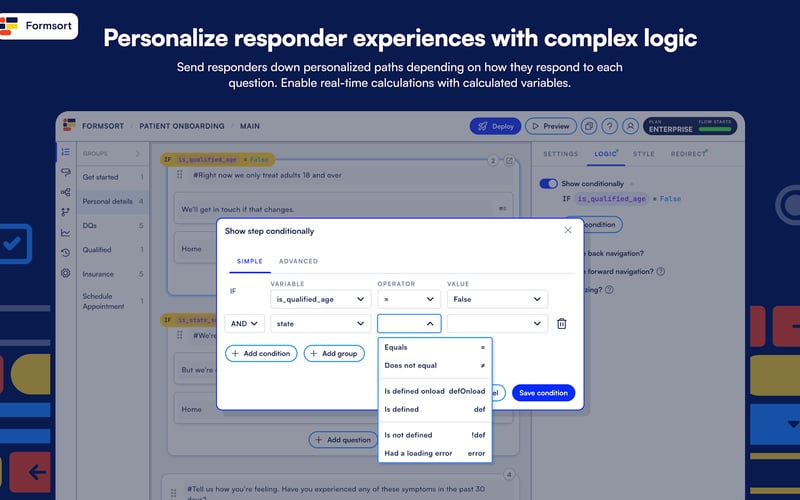Open the Logic tab in the right panel

[606, 154]
